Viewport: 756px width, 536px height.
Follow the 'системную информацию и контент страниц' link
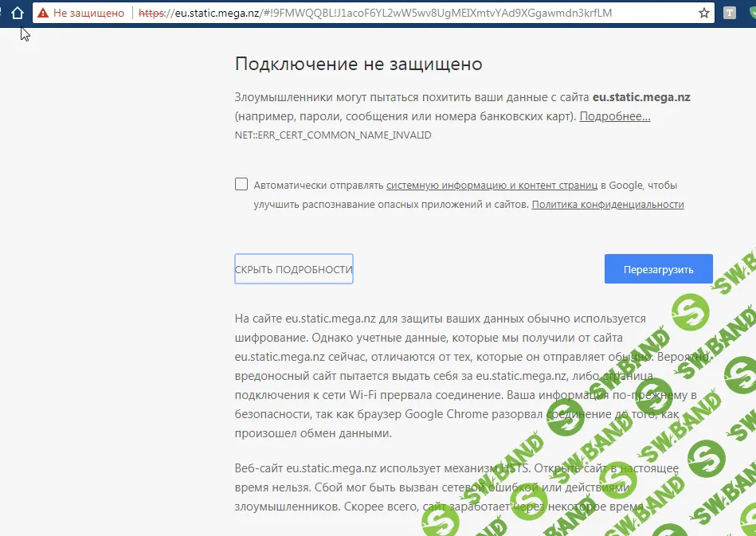click(492, 186)
